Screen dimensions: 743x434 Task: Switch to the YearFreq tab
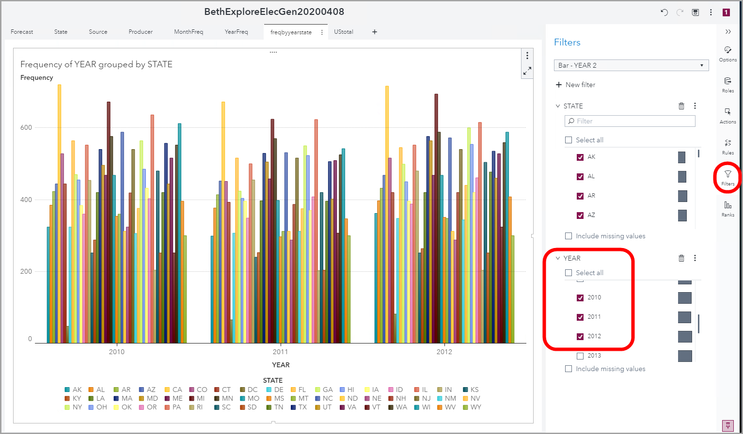point(236,32)
